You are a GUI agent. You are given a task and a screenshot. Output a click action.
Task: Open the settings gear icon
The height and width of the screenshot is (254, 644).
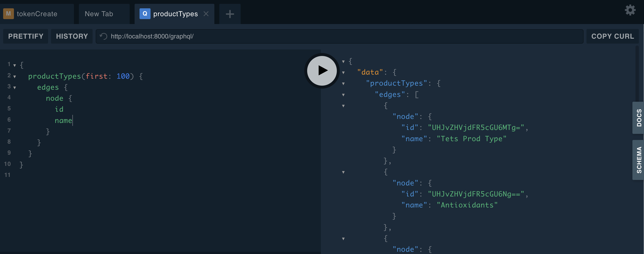click(x=630, y=10)
